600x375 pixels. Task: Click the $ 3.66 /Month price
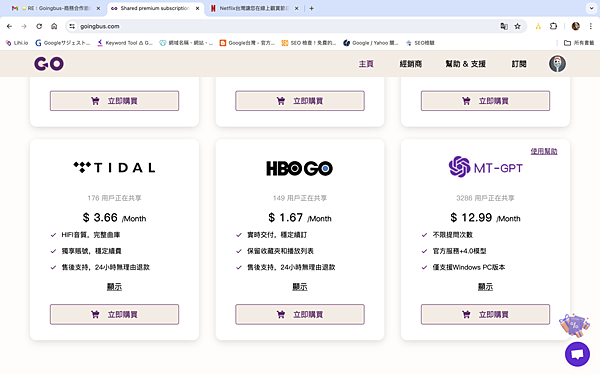coord(114,218)
